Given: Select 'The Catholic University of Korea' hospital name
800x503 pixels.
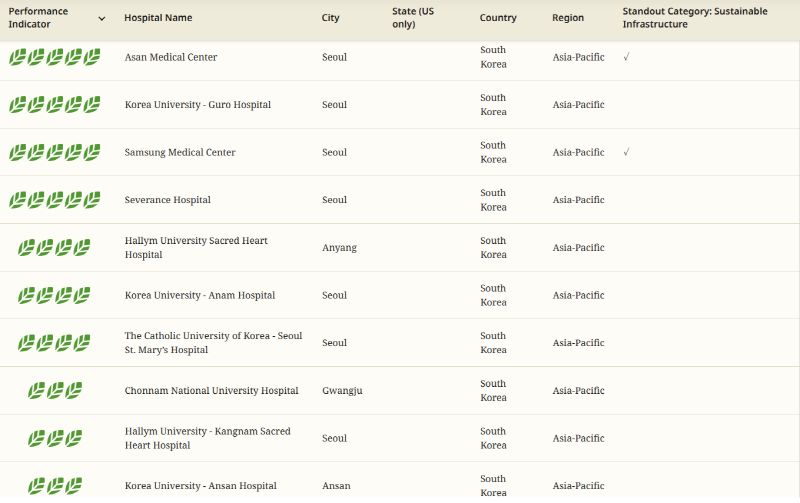Looking at the screenshot, I should [x=213, y=343].
